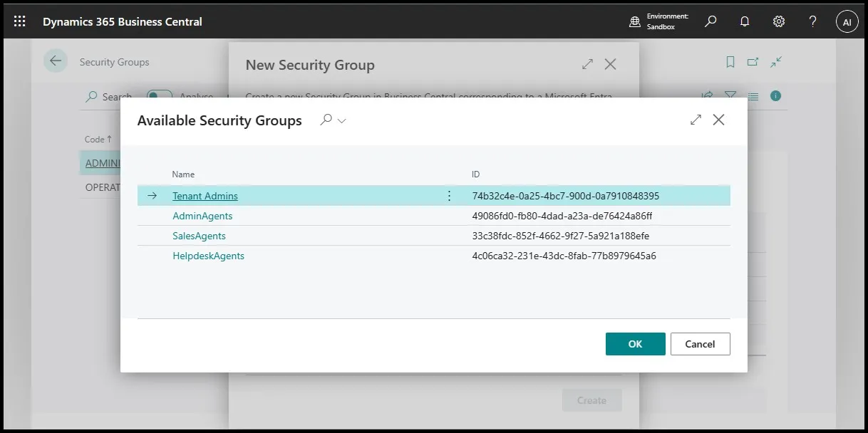Click the share icon on Security Groups toolbar
The image size is (868, 433).
pyautogui.click(x=708, y=95)
